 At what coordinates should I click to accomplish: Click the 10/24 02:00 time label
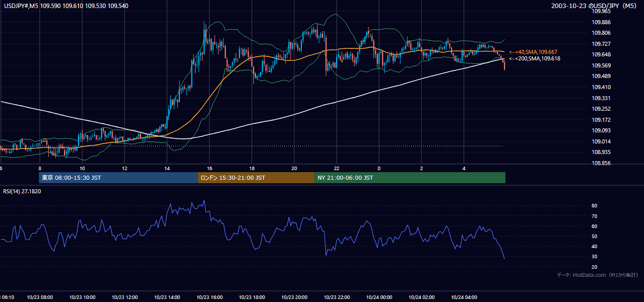[x=421, y=297]
